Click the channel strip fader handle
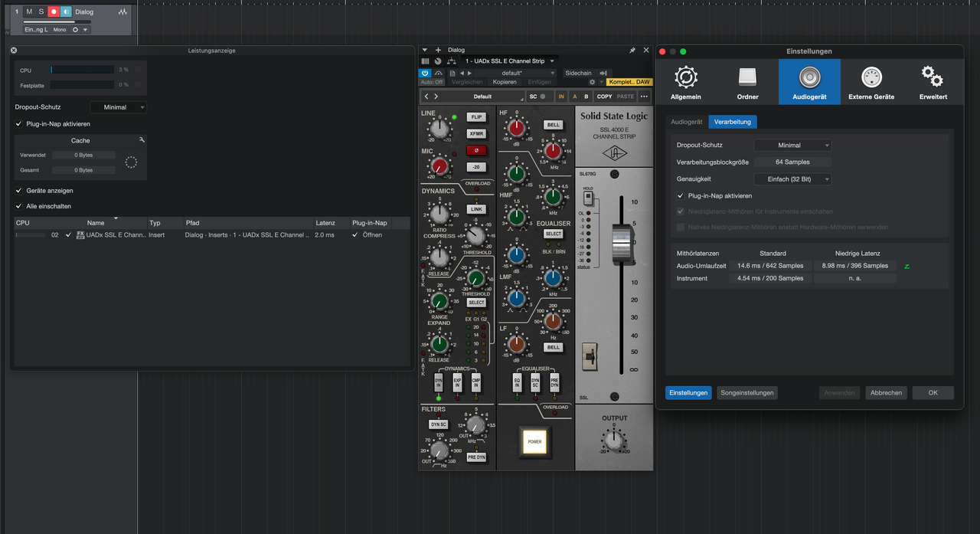 [x=622, y=244]
